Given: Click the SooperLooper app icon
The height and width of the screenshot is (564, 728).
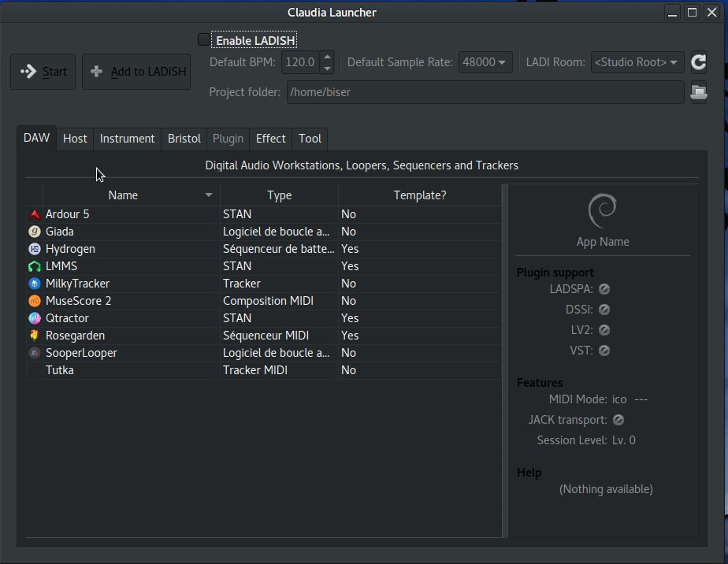Looking at the screenshot, I should click(x=35, y=353).
